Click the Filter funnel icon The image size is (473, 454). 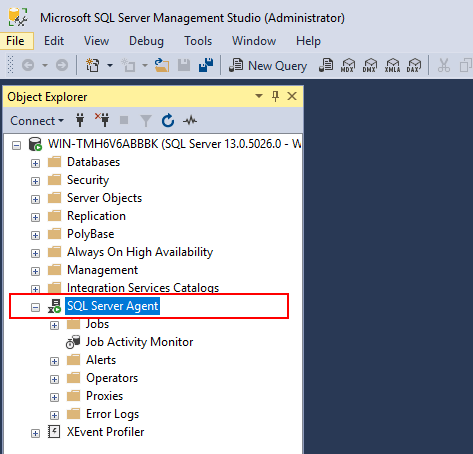point(146,121)
